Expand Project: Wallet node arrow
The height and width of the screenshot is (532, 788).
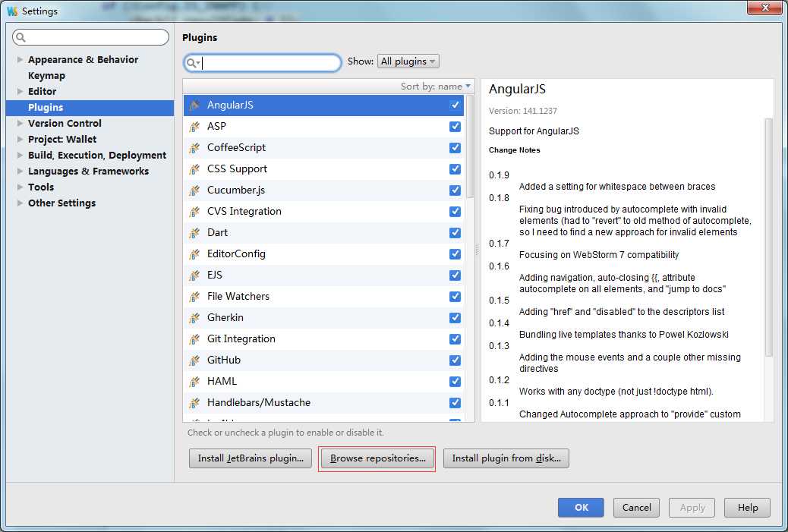(x=20, y=139)
